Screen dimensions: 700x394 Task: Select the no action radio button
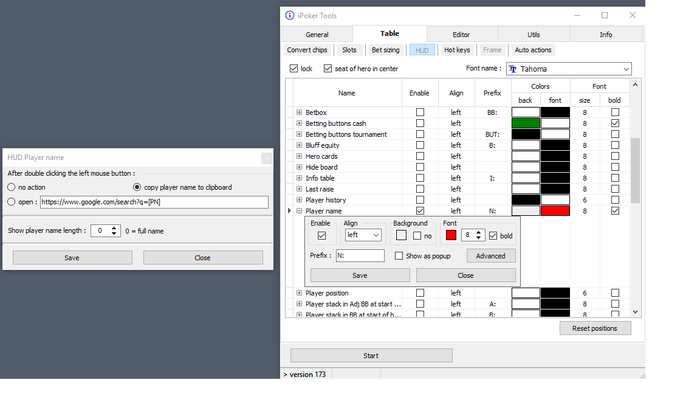pos(11,187)
